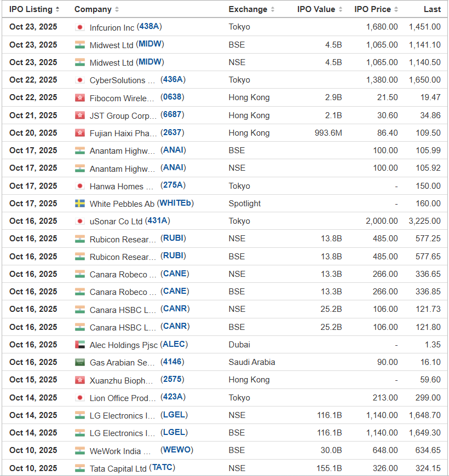The width and height of the screenshot is (449, 476).
Task: Open MIDW ticker on the NSE row
Action: click(150, 62)
